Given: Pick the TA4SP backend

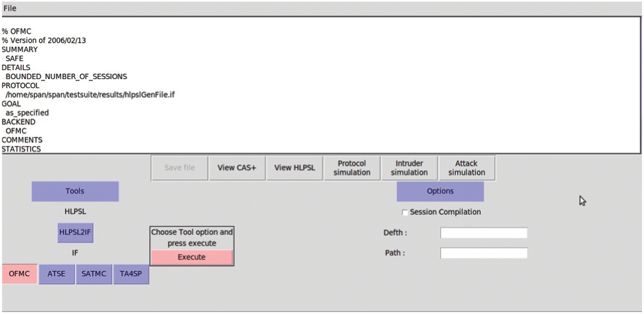Looking at the screenshot, I should [131, 274].
